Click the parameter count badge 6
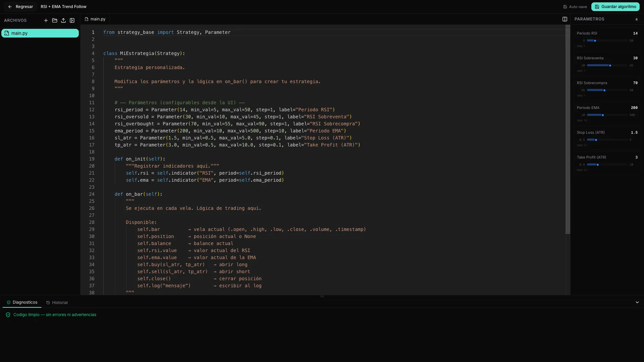 [x=637, y=19]
